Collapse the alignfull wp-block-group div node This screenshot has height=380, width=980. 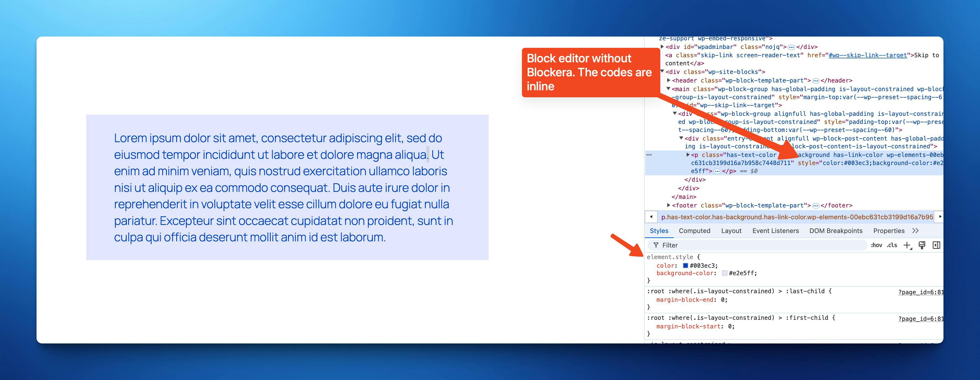pos(675,113)
